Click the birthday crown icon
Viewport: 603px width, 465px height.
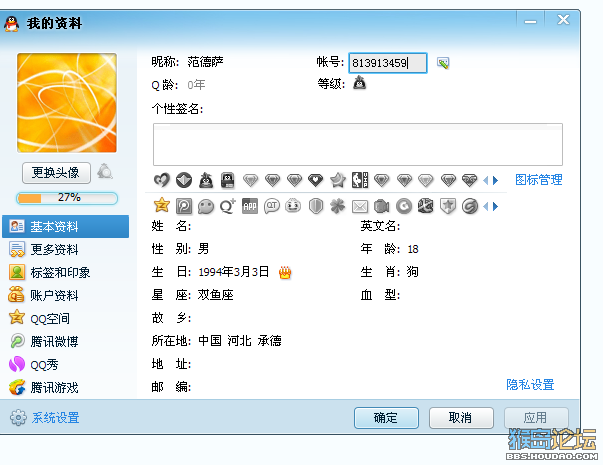[x=285, y=272]
